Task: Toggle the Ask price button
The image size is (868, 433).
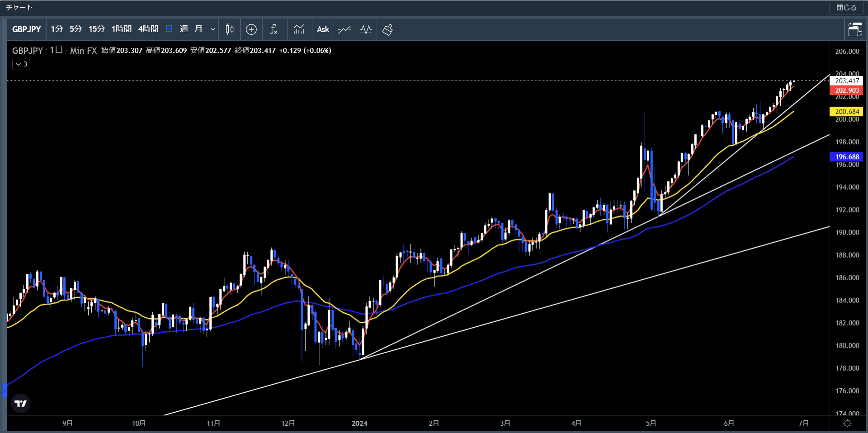Action: coord(323,29)
